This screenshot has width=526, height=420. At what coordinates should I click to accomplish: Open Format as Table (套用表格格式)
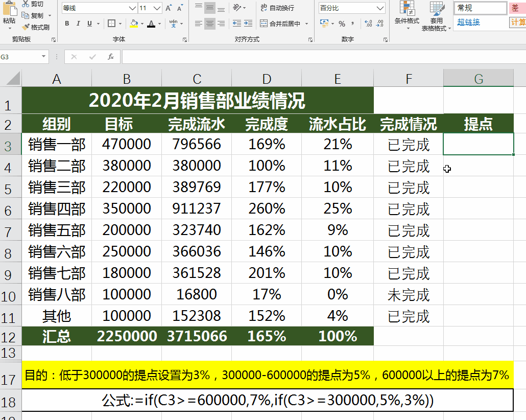tap(436, 16)
